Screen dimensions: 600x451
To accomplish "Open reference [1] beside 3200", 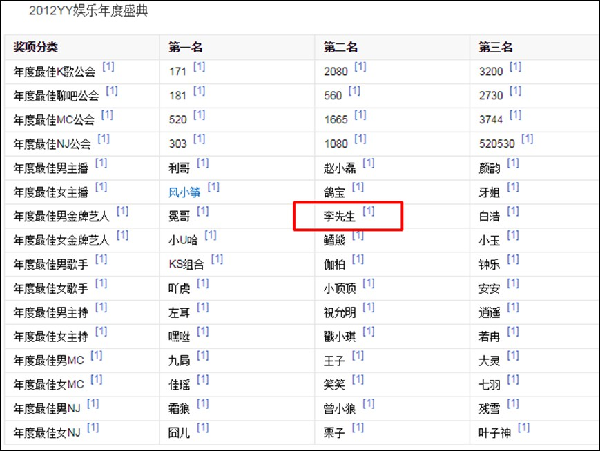I will click(x=515, y=67).
